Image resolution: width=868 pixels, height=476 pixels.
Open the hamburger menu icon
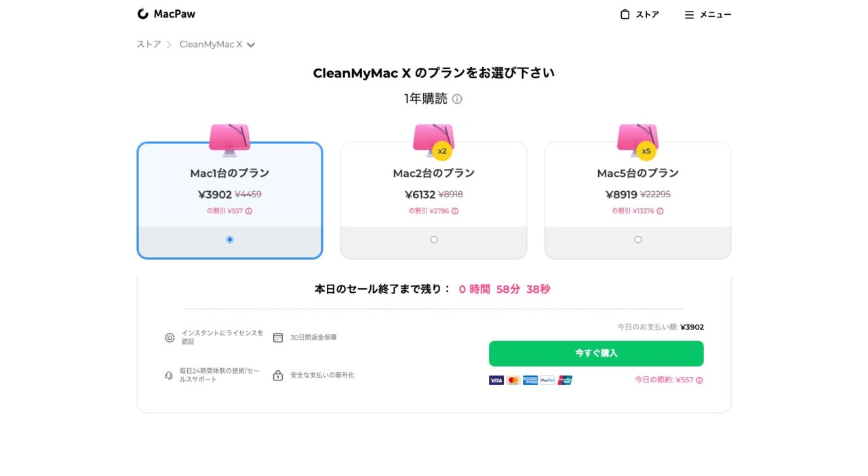pos(689,15)
